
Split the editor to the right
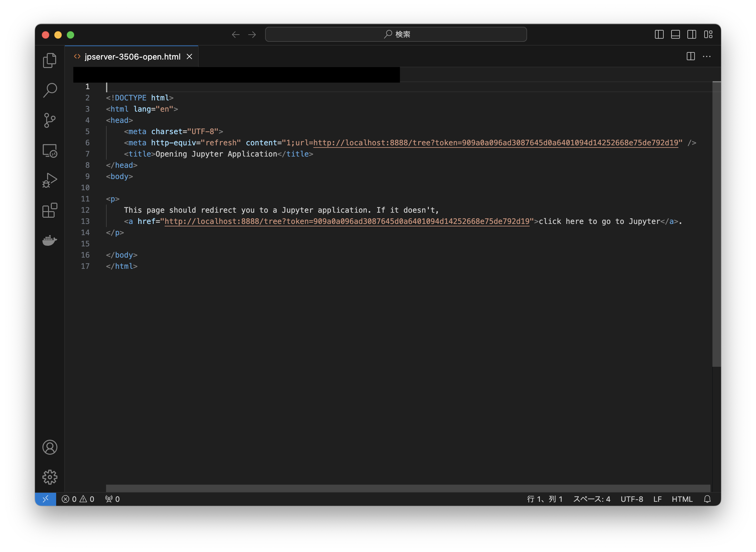(691, 56)
